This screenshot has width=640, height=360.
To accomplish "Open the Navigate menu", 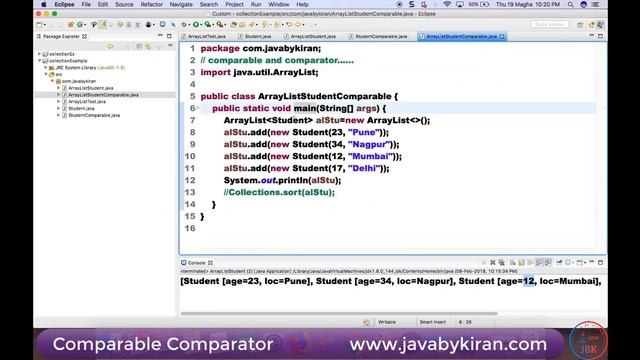I will 181,4.
